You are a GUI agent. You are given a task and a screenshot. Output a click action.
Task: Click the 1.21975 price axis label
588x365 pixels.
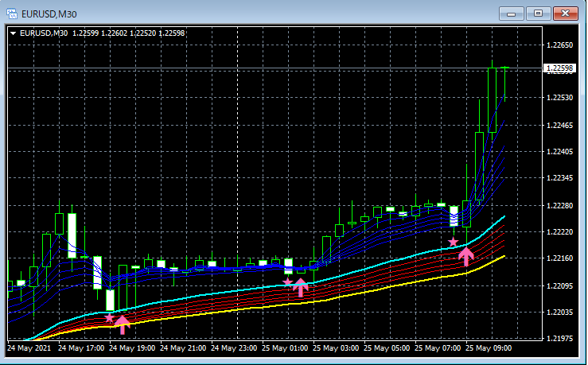pyautogui.click(x=560, y=339)
